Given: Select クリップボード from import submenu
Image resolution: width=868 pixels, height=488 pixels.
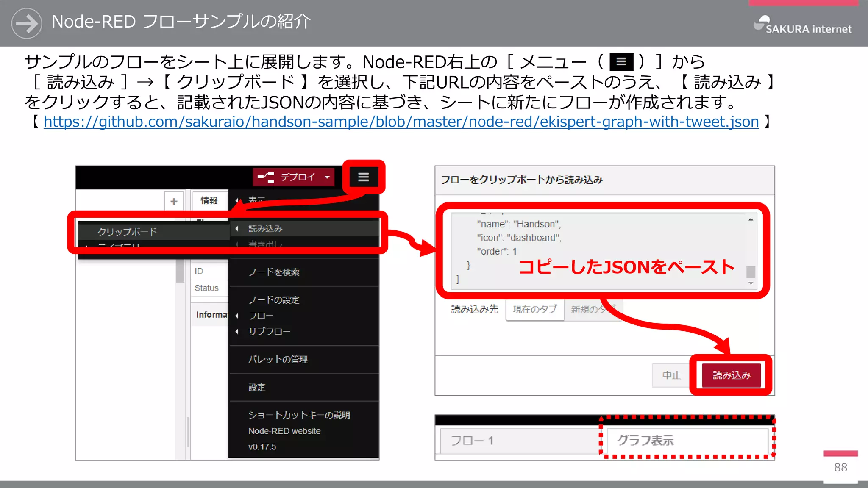Looking at the screenshot, I should pyautogui.click(x=153, y=231).
